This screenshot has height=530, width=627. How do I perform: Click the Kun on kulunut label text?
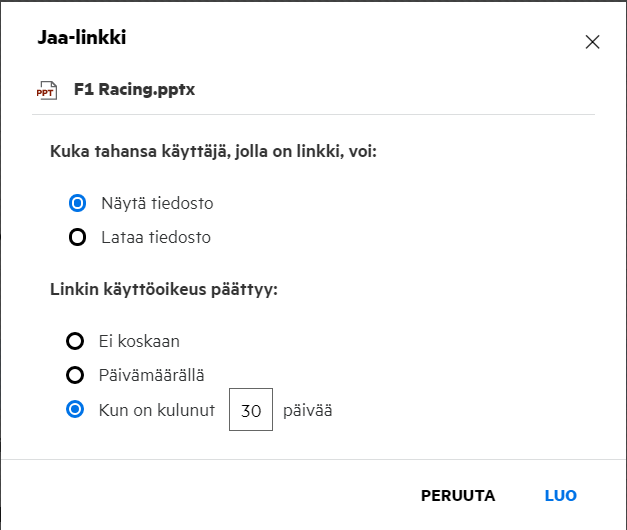tap(158, 410)
